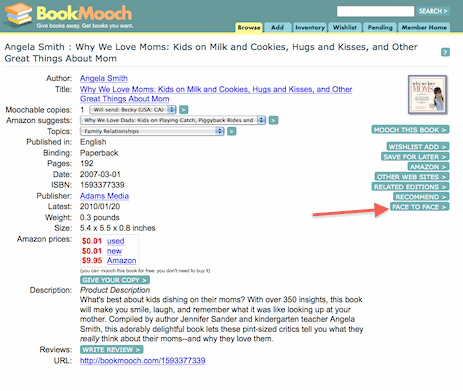Click the book cover thumbnail

428,95
